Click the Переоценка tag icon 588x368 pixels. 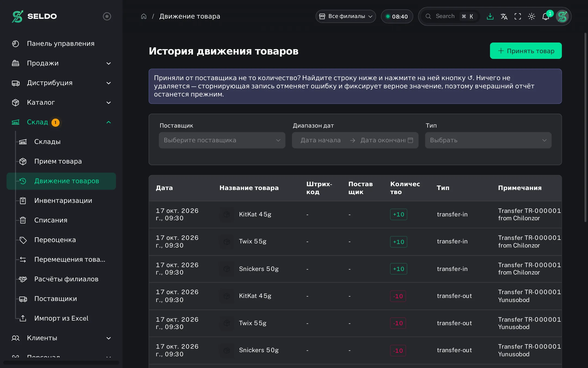(23, 240)
